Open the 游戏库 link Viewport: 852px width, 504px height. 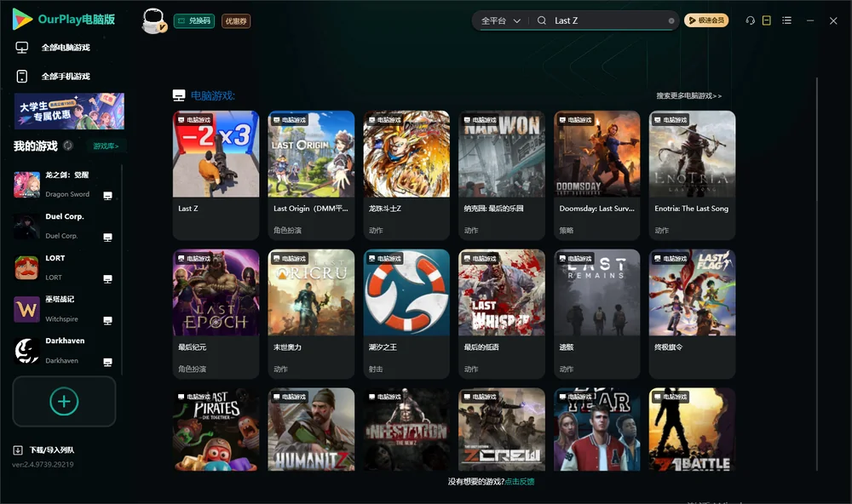(x=106, y=146)
